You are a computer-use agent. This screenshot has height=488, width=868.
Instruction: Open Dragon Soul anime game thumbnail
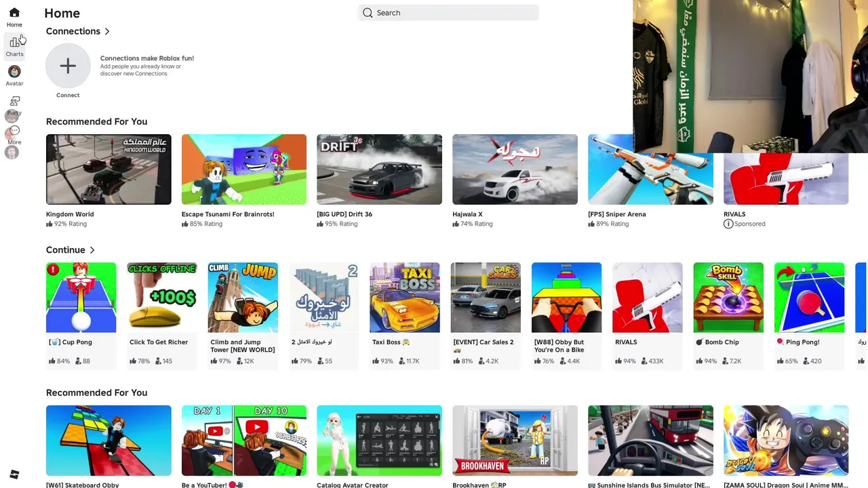click(786, 441)
